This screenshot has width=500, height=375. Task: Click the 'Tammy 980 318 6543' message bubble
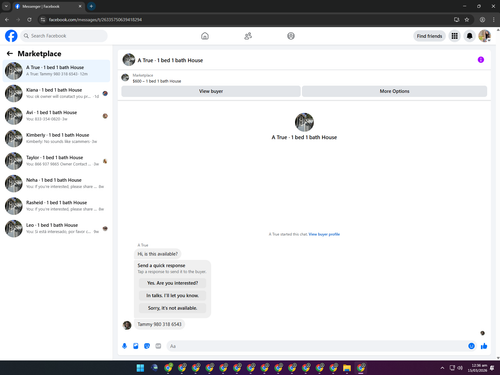click(159, 324)
